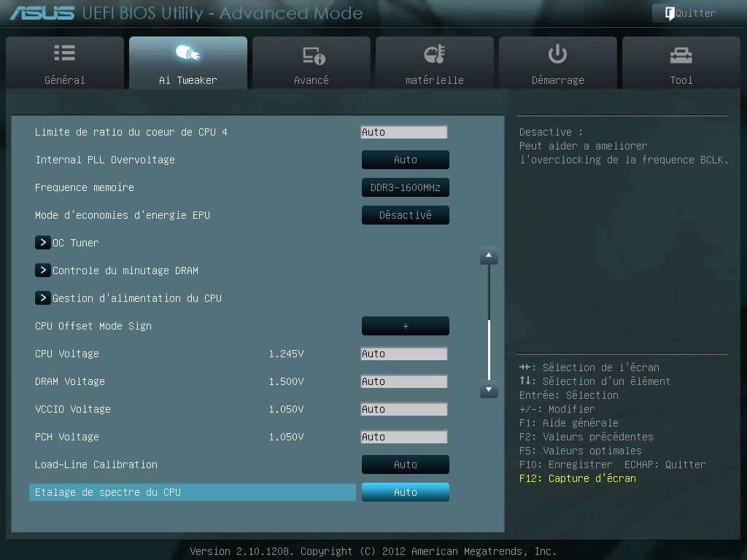Toggle EPU power saving mode Désactivé
747x560 pixels.
coord(405,215)
